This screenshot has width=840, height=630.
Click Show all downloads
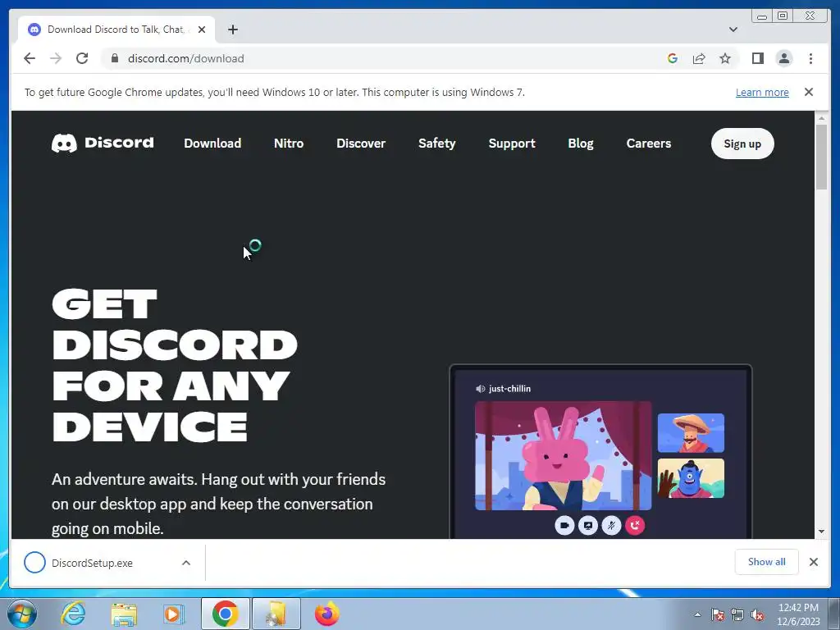click(767, 562)
